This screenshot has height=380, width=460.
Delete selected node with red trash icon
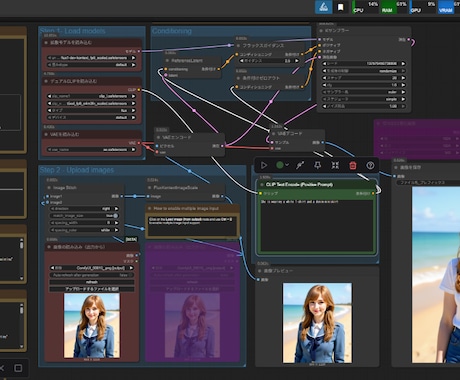[x=353, y=165]
